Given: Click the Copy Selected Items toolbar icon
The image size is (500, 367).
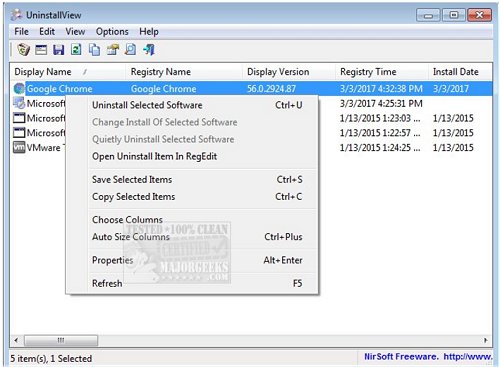Looking at the screenshot, I should coord(94,50).
